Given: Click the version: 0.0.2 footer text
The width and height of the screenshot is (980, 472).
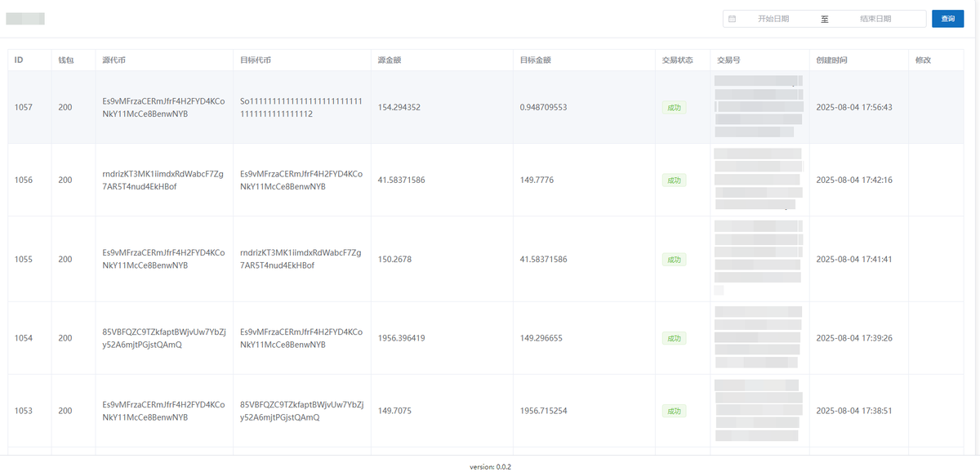Looking at the screenshot, I should tap(490, 466).
